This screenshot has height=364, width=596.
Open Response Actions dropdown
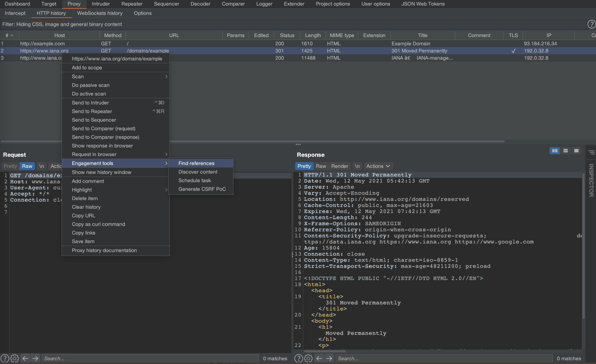378,166
